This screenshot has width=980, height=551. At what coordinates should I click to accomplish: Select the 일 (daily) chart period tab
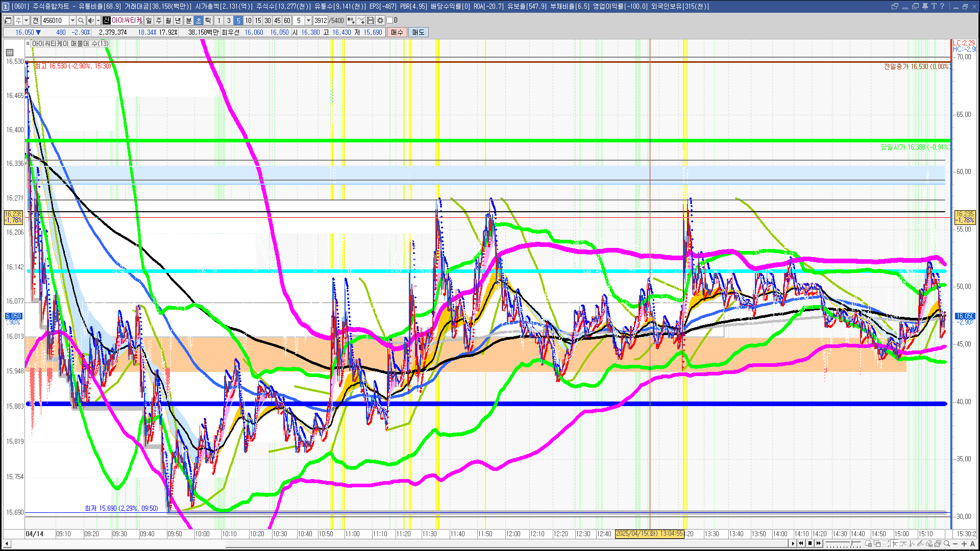(x=149, y=20)
